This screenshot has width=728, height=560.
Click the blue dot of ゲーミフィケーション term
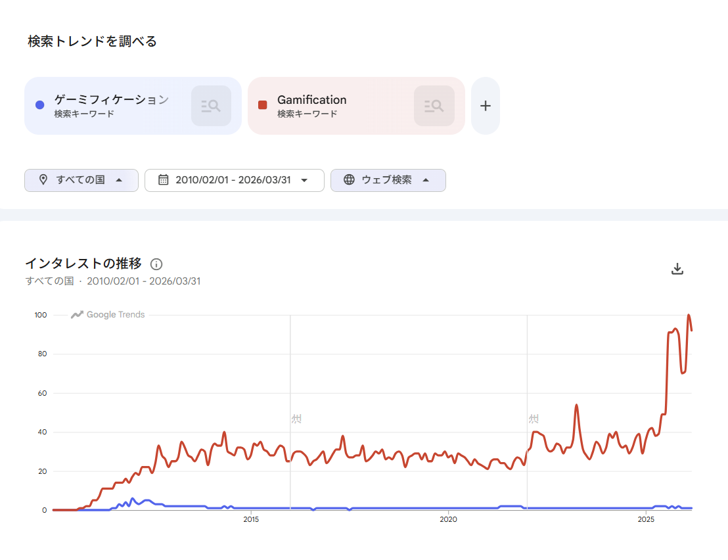pyautogui.click(x=39, y=105)
